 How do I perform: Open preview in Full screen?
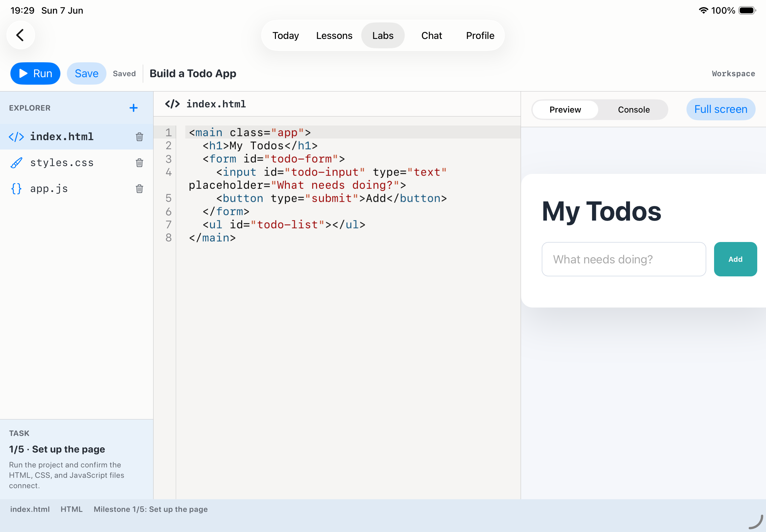coord(721,109)
